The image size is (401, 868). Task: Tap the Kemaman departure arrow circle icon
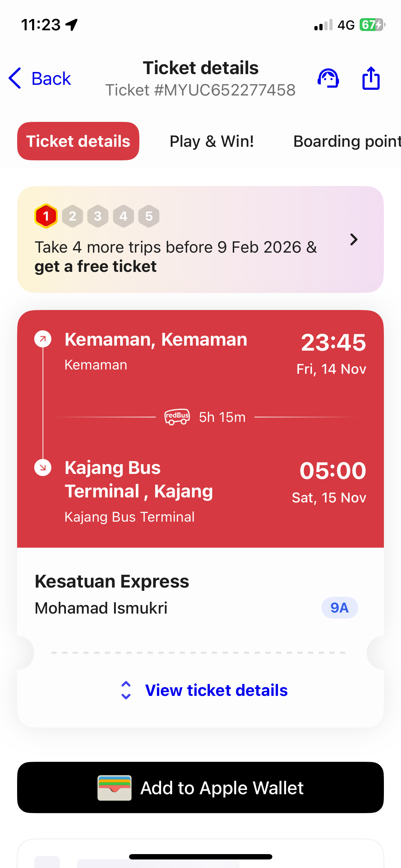(x=43, y=339)
